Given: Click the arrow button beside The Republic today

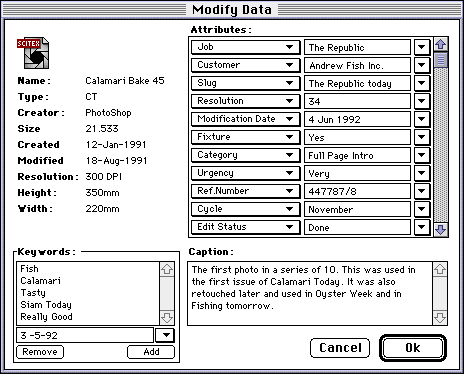Looking at the screenshot, I should (422, 83).
